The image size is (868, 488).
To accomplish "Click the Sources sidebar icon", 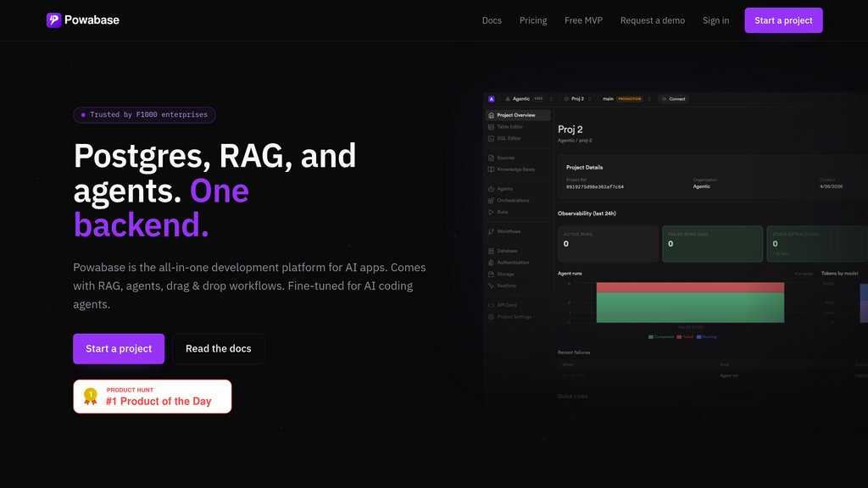I will [491, 158].
